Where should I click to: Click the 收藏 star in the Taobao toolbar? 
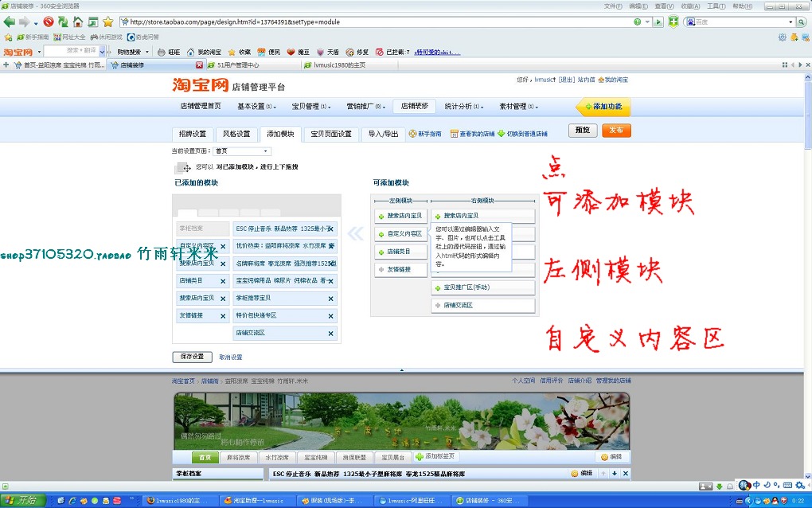tap(240, 53)
